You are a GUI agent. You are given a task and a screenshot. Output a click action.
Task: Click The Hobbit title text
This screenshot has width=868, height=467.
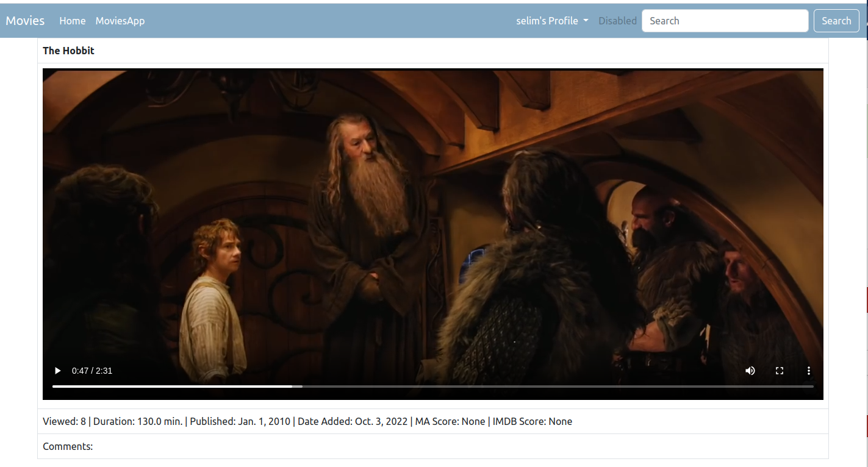68,51
